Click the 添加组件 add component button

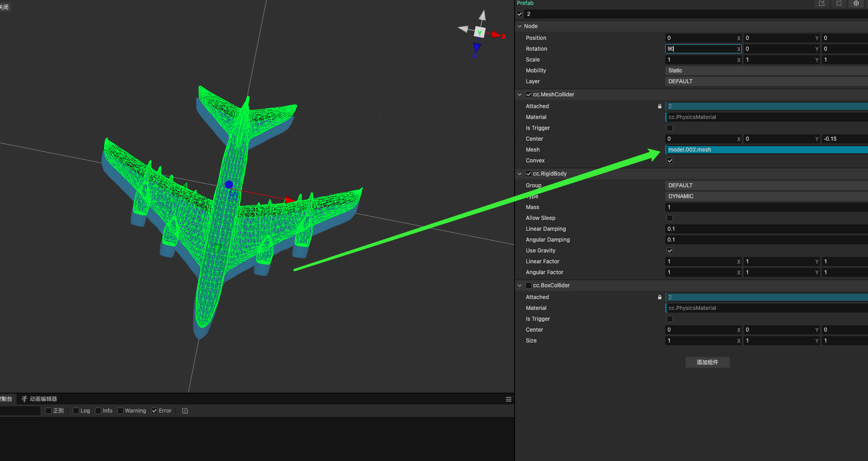[x=707, y=362]
